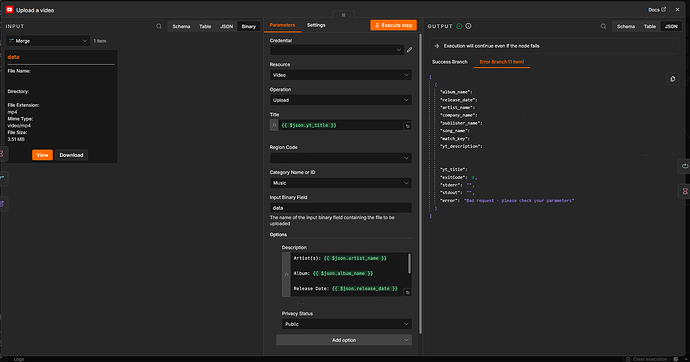Open the Docs link
This screenshot has width=690, height=362.
click(657, 10)
